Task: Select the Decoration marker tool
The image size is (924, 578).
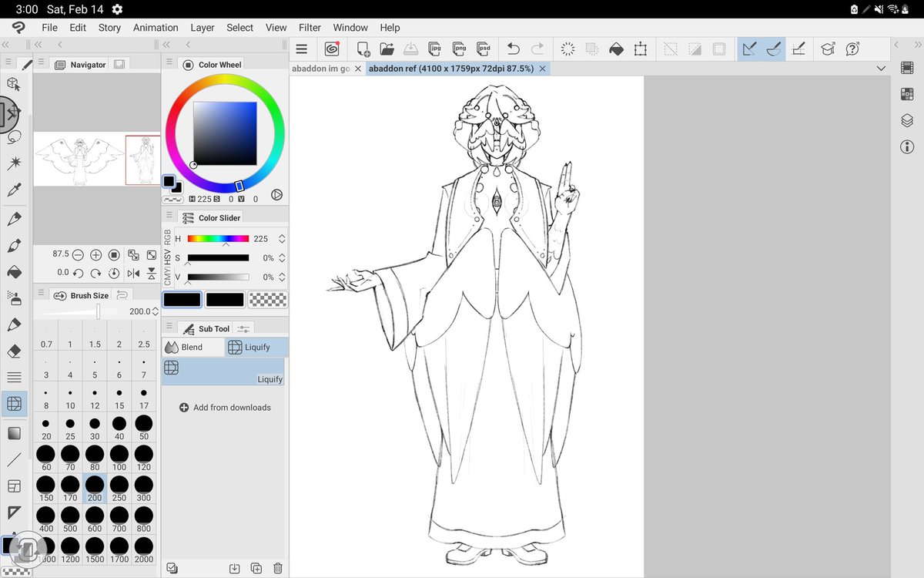Action: (13, 324)
